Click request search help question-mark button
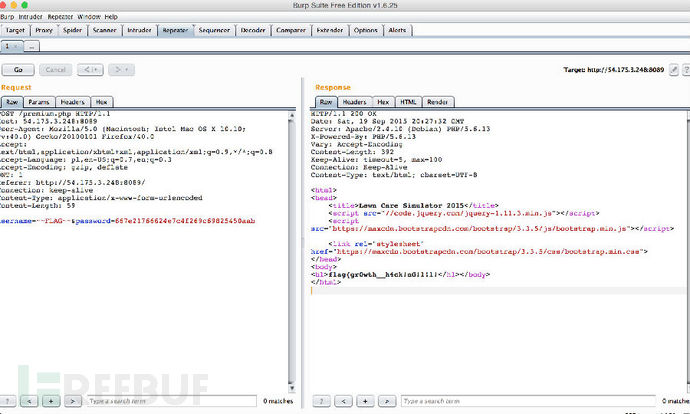Image resolution: width=690 pixels, height=414 pixels. click(x=7, y=401)
